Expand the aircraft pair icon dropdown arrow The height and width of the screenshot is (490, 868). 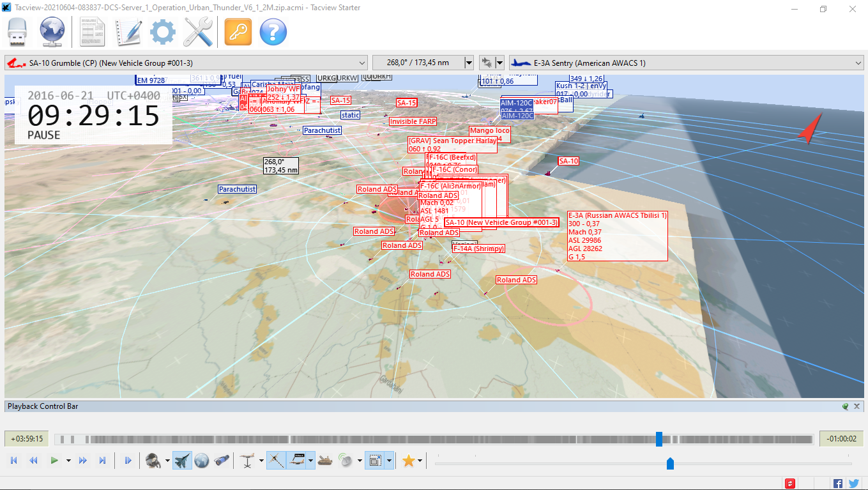click(x=499, y=63)
